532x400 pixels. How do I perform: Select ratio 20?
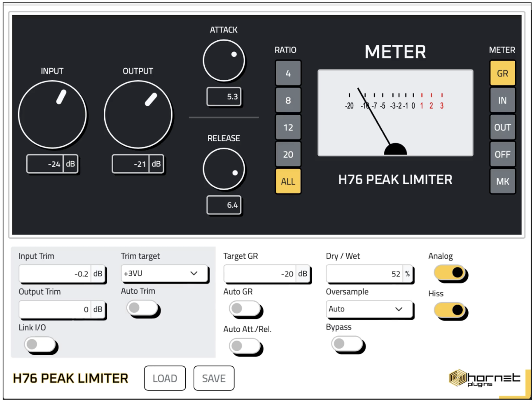288,155
